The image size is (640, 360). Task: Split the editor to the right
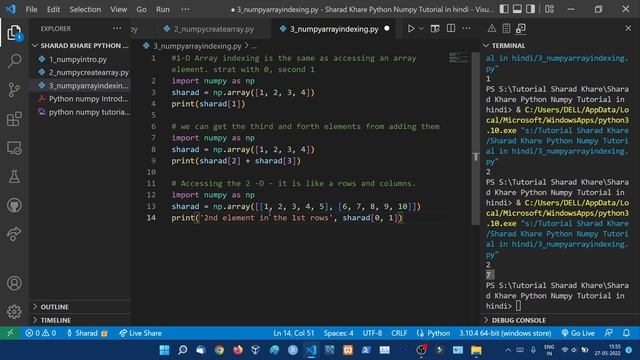click(x=451, y=29)
